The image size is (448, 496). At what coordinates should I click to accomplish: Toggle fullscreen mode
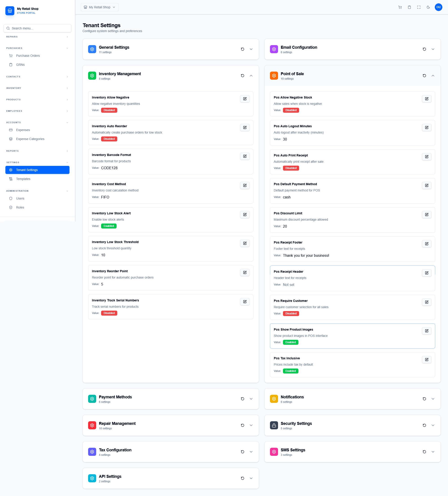tap(419, 7)
